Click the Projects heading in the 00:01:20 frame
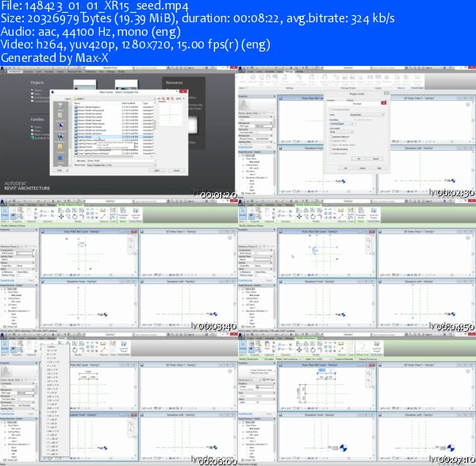This screenshot has height=466, width=476. pyautogui.click(x=37, y=83)
